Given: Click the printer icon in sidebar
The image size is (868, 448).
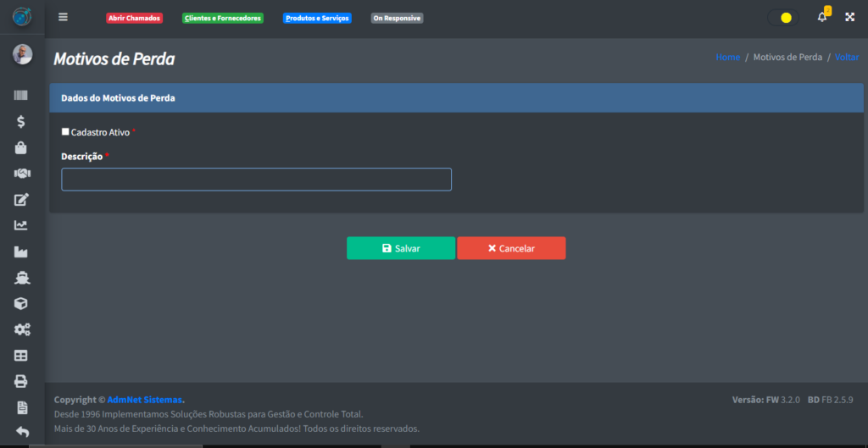Looking at the screenshot, I should click(x=21, y=381).
